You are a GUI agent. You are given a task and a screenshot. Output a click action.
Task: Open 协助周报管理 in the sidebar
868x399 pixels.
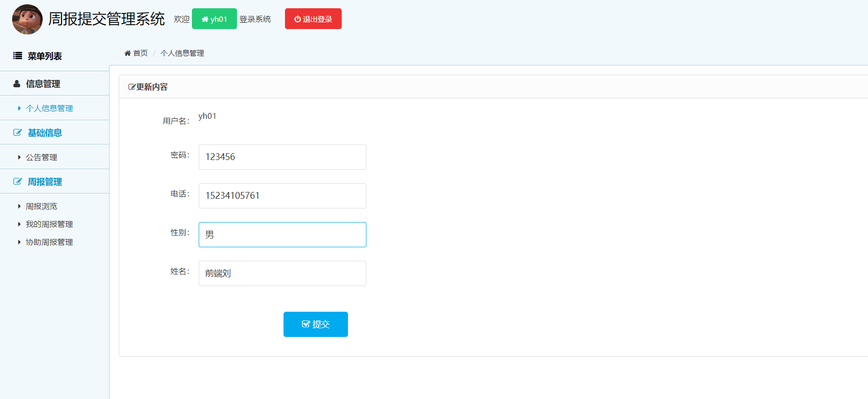(x=49, y=242)
